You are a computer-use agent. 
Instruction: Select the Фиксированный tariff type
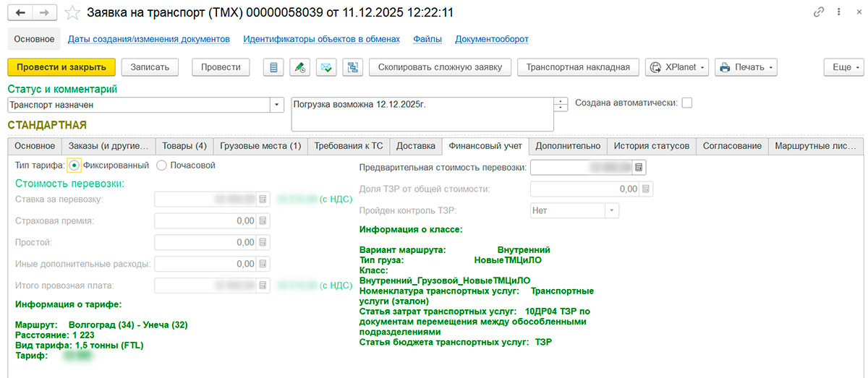(x=75, y=166)
